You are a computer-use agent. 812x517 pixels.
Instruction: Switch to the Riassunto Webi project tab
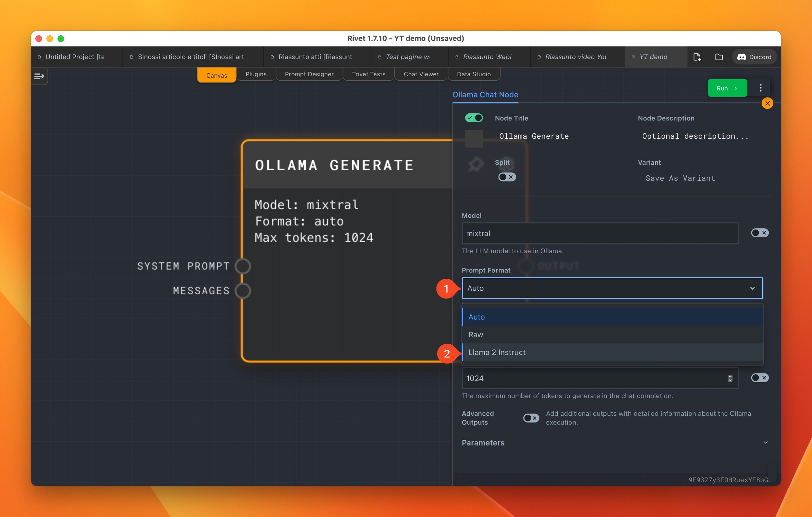pyautogui.click(x=489, y=57)
